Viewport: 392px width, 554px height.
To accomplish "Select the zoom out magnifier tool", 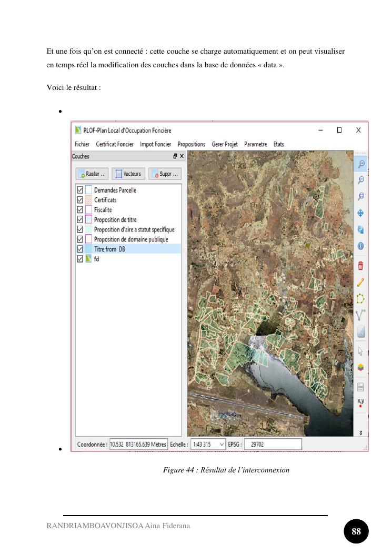I will [x=361, y=180].
